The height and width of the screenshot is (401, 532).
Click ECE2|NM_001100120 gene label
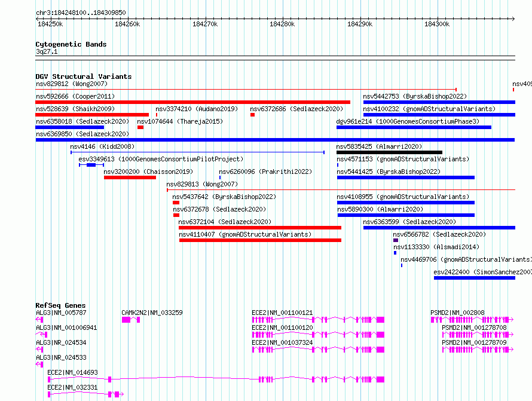282,327
